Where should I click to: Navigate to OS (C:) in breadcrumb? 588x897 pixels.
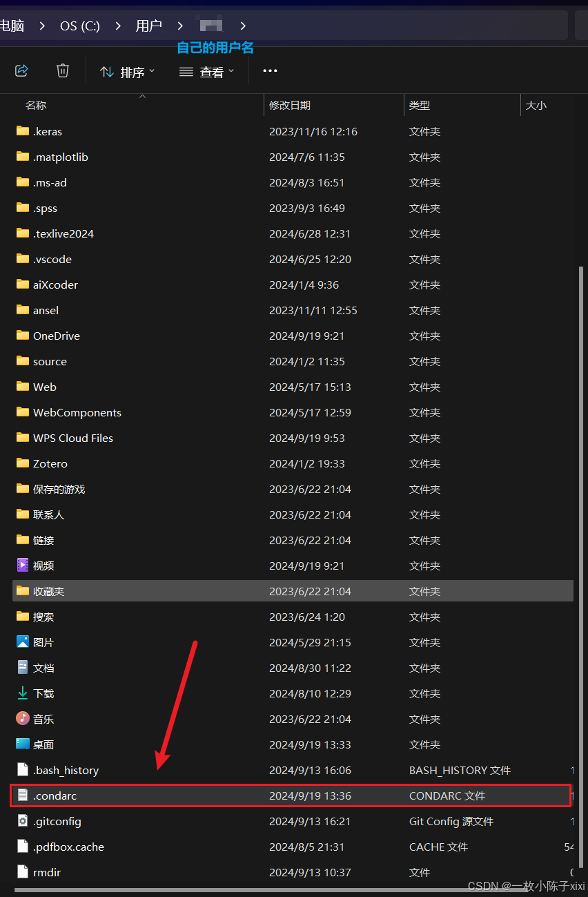click(80, 26)
